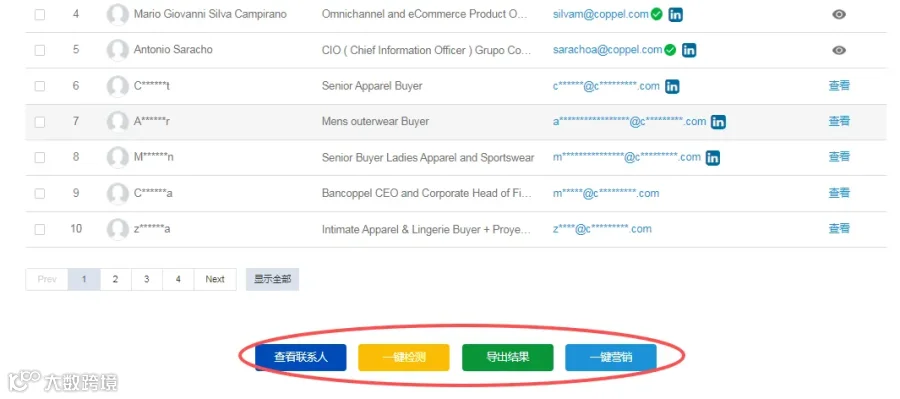
Task: Click verified checkmark next to sarachoa@coppel.com
Action: pyautogui.click(x=670, y=50)
